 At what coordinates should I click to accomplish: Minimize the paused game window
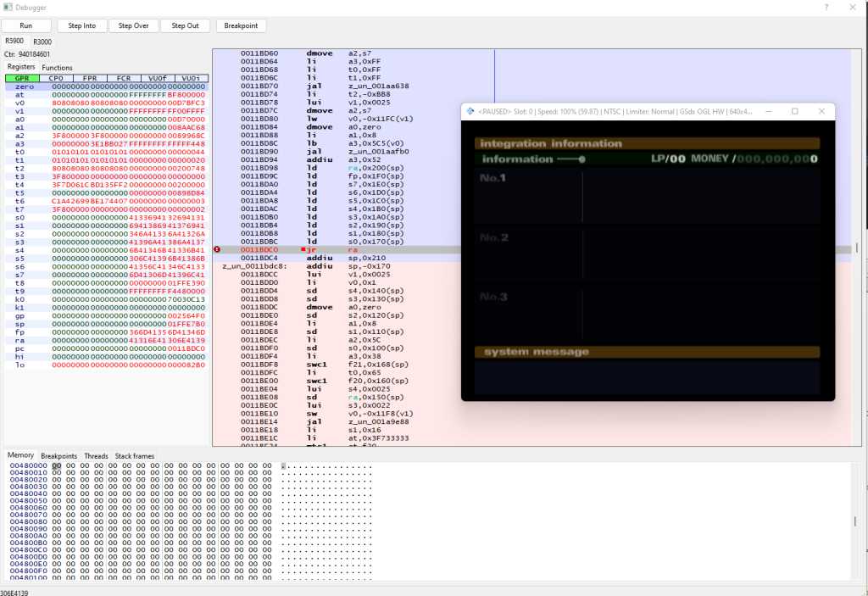pyautogui.click(x=768, y=111)
